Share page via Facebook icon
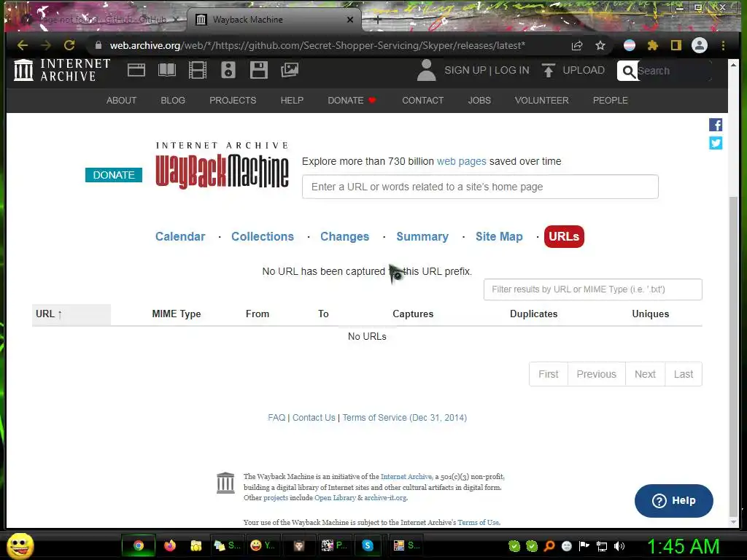747x560 pixels. pyautogui.click(x=716, y=125)
